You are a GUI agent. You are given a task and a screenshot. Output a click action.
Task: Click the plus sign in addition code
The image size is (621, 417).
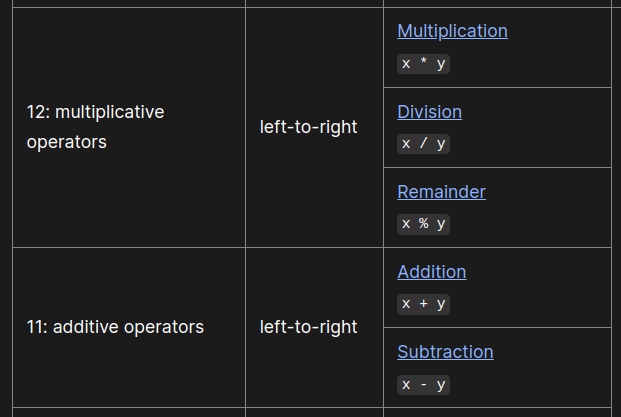point(424,303)
